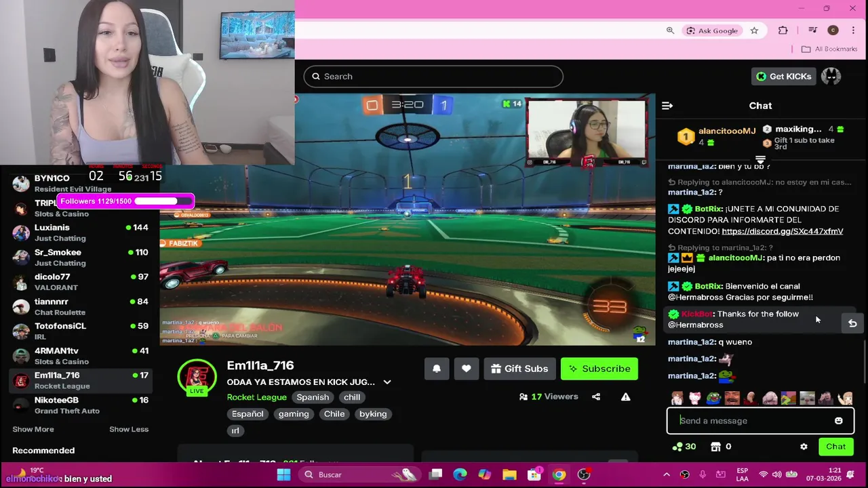868x488 pixels.
Task: Click the KICKs balance 30 icon
Action: pos(684,447)
